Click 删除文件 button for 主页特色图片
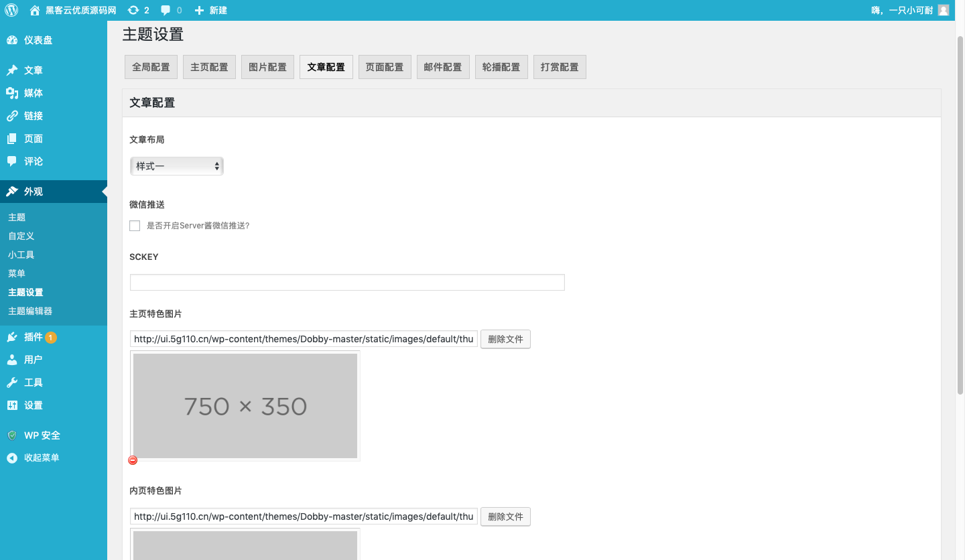Image resolution: width=965 pixels, height=560 pixels. point(505,339)
